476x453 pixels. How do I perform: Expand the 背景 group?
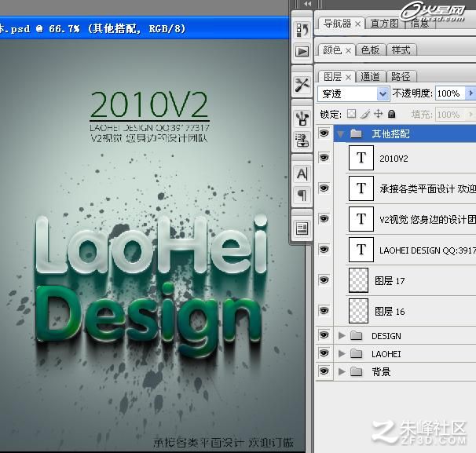[342, 371]
